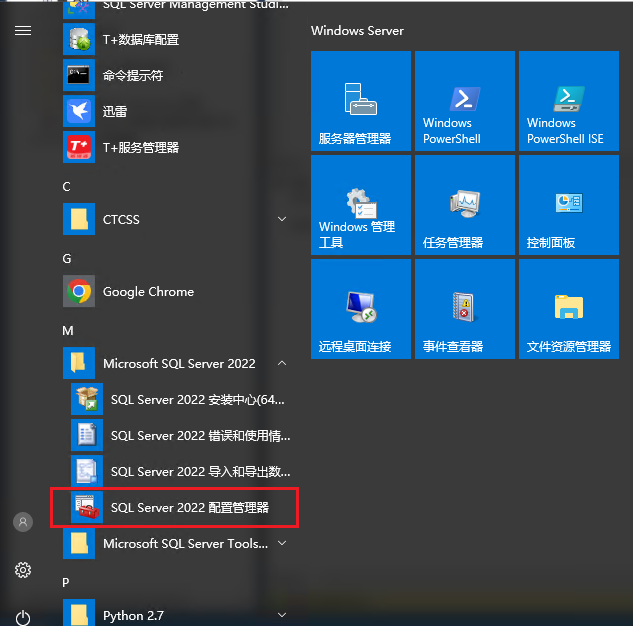Open SQL Server 2022 配置管理器 icon
633x626 pixels.
87,507
